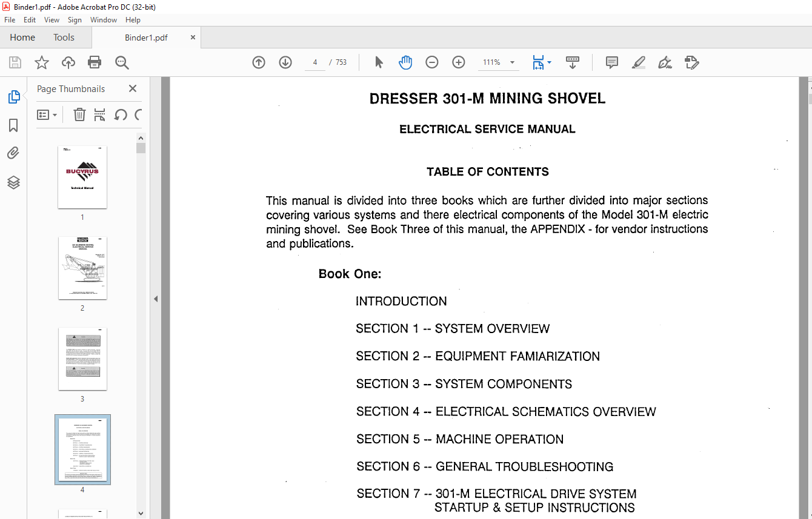Open the Edit menu
The height and width of the screenshot is (519, 812).
pos(30,20)
